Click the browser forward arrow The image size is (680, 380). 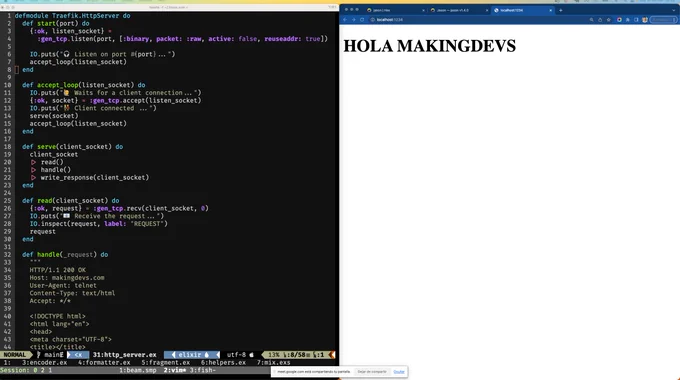pyautogui.click(x=354, y=20)
